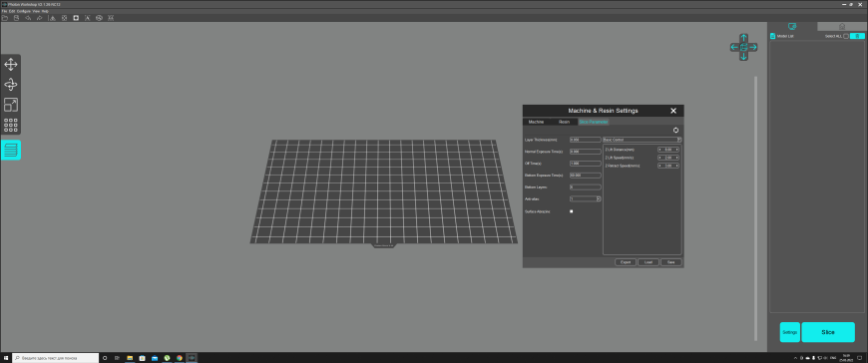Adjust the Z Retract Speed stepper

[x=668, y=166]
